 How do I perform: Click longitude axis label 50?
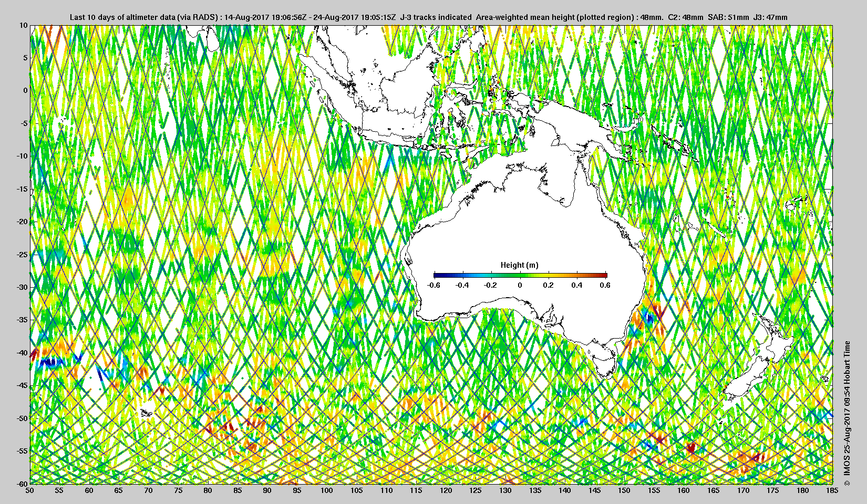(x=30, y=490)
